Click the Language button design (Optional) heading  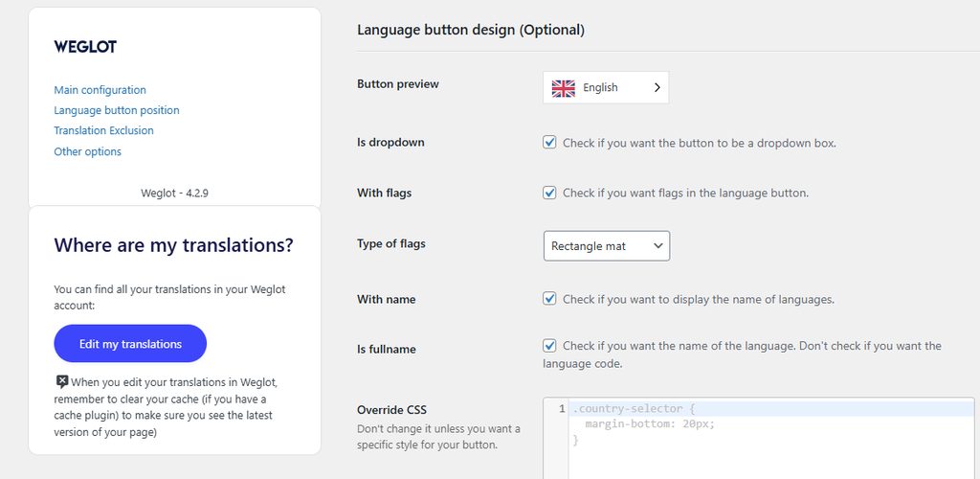[x=471, y=30]
